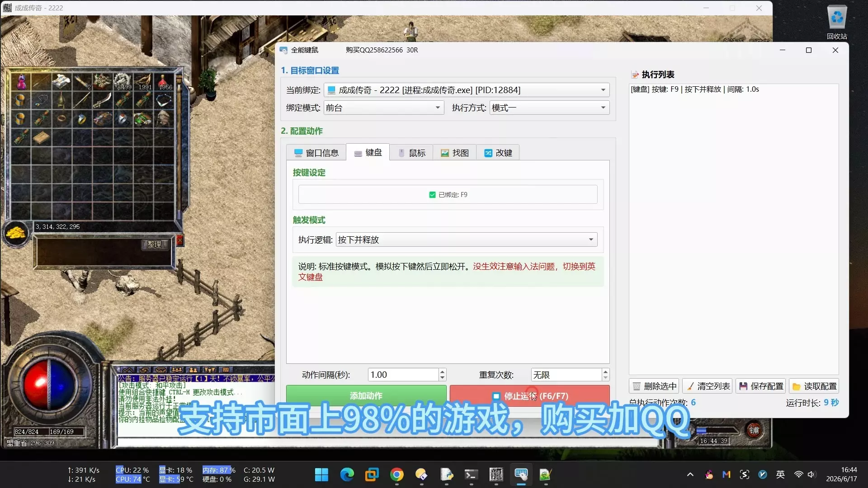
Task: Show hidden system tray icons
Action: (690, 474)
